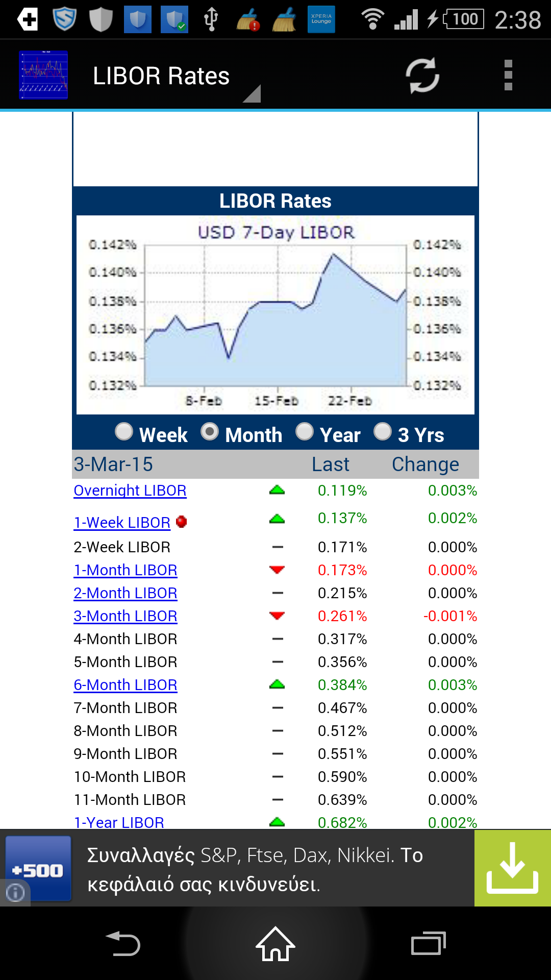Tap the green download icon on the ad
The height and width of the screenshot is (980, 551).
point(512,867)
